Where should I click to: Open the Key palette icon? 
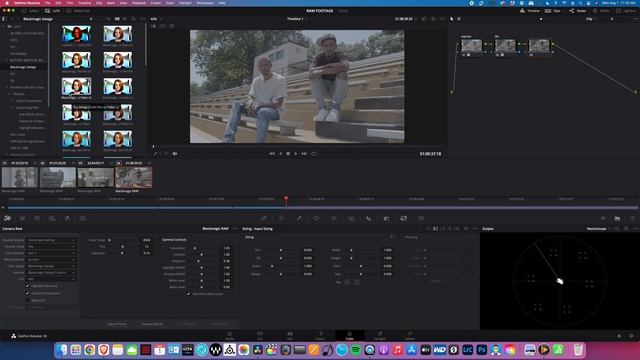point(386,219)
